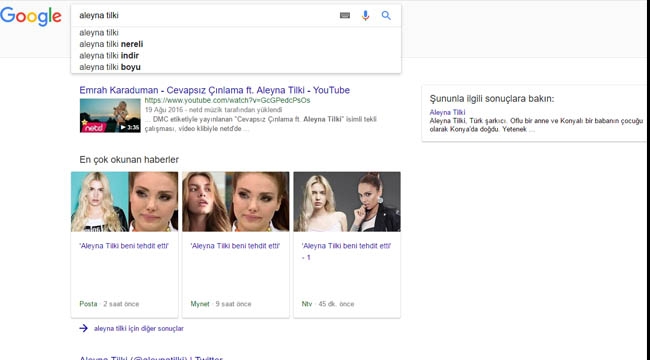Open Aleyna Tilki link in side panel

point(447,112)
